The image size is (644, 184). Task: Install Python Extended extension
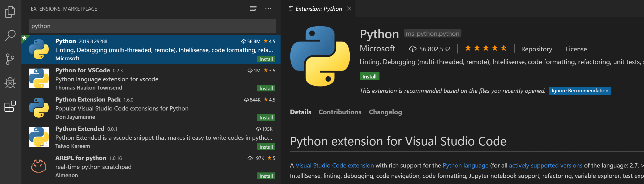(x=266, y=147)
